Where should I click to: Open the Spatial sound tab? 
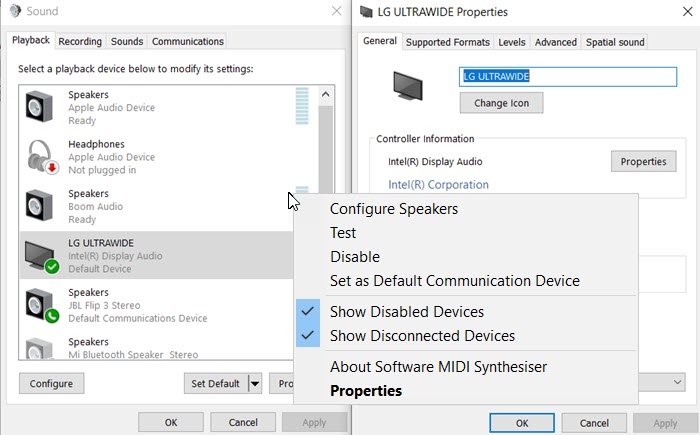coord(615,42)
